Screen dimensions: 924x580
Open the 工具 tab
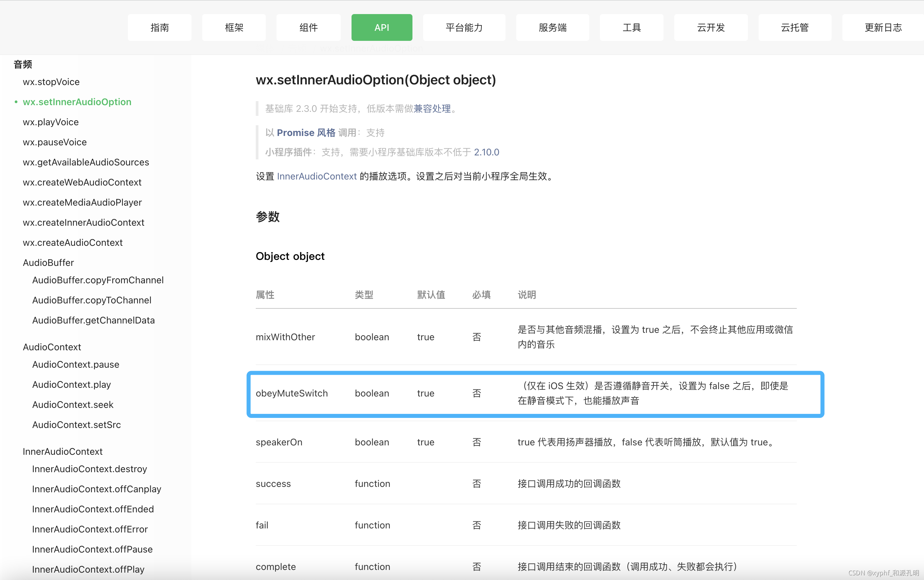click(x=631, y=27)
